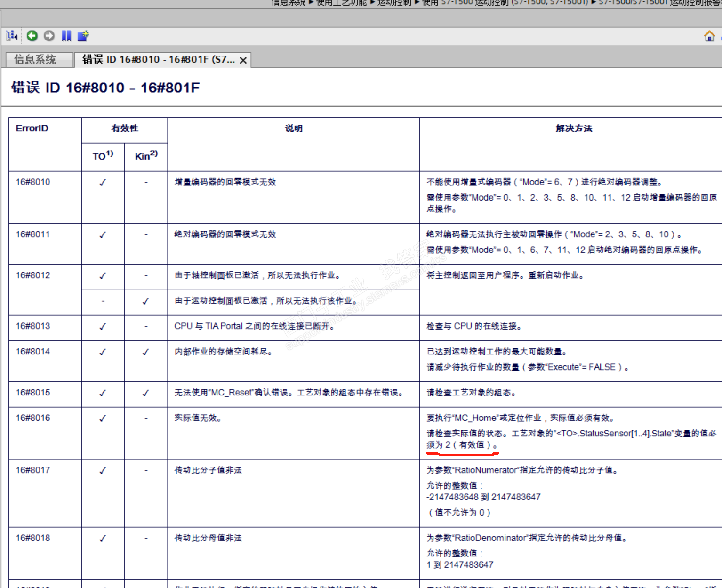Click solution 已达到运动控制工作的最大可能数量

click(497, 352)
